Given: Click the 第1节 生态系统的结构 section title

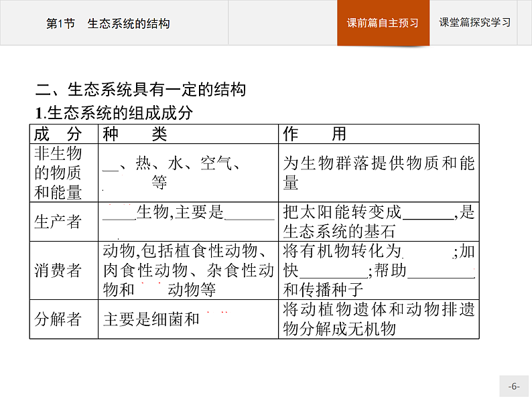Looking at the screenshot, I should (x=108, y=23).
